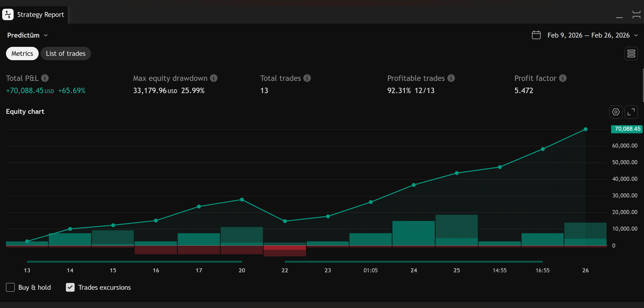Screen dimensions: 644x308
Task: Open the equity chart settings gear icon
Action: tap(616, 112)
